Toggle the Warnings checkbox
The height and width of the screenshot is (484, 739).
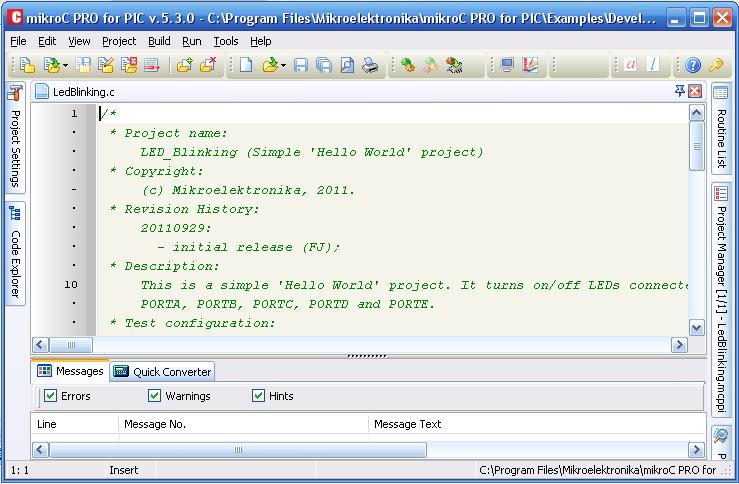154,395
